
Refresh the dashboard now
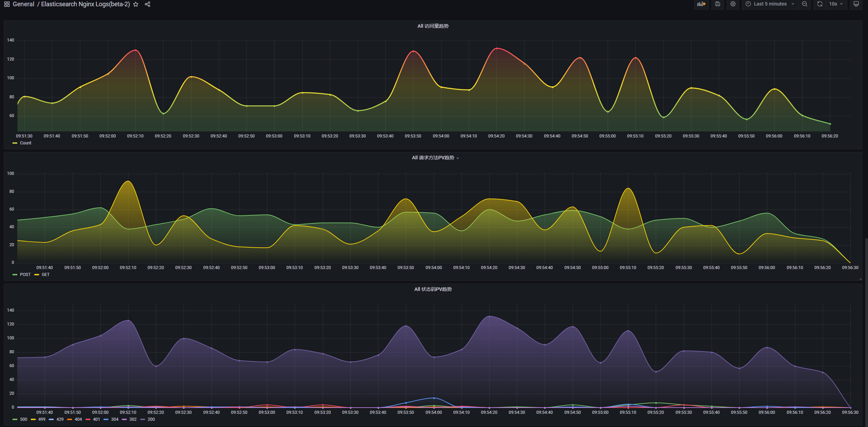click(x=820, y=4)
